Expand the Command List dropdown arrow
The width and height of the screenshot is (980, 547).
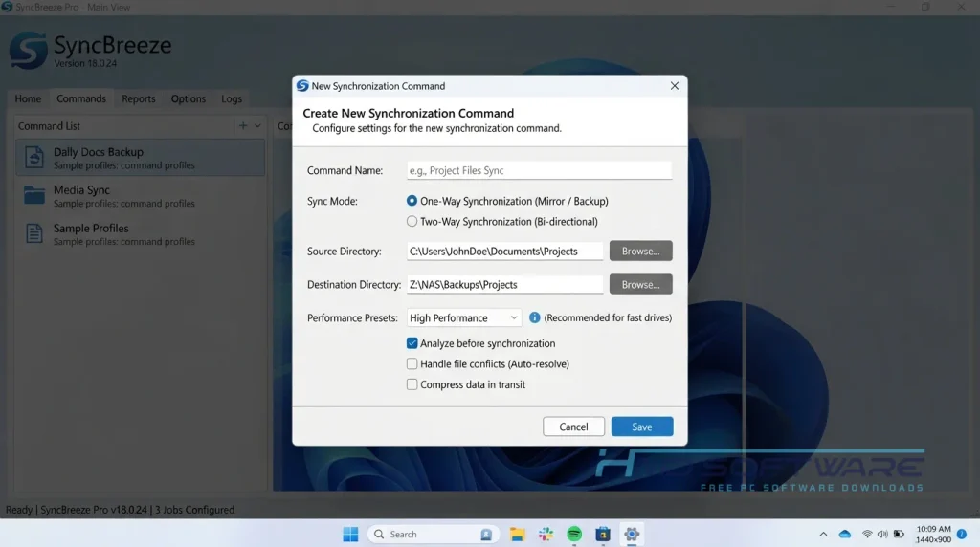[257, 125]
